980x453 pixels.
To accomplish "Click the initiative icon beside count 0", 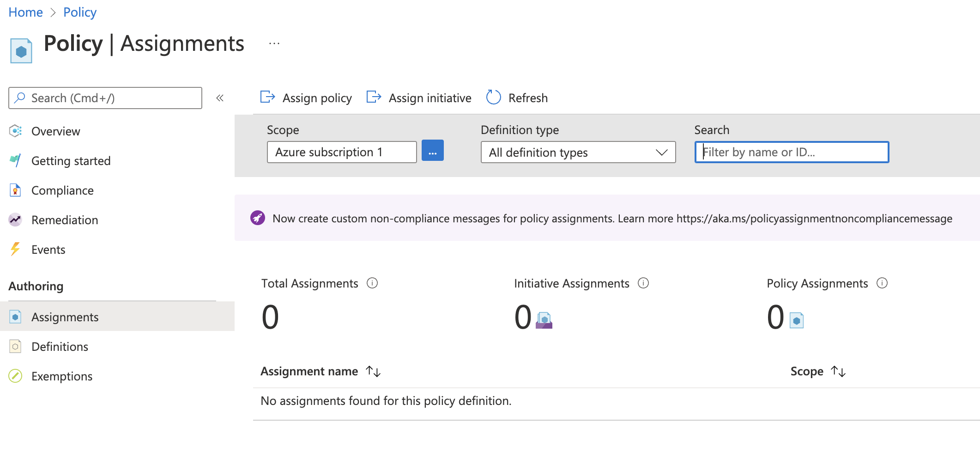I will tap(544, 320).
